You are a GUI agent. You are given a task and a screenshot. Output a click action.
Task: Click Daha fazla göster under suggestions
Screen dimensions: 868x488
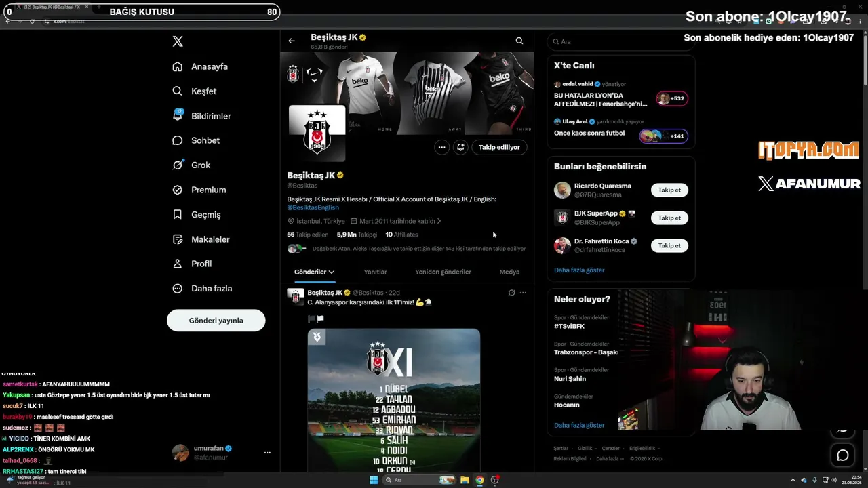pos(579,270)
